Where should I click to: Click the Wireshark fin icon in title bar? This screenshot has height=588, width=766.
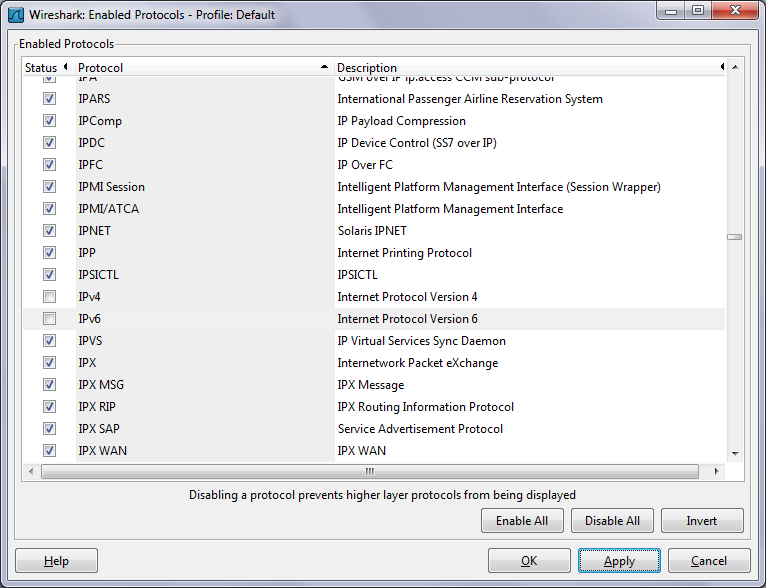point(16,15)
